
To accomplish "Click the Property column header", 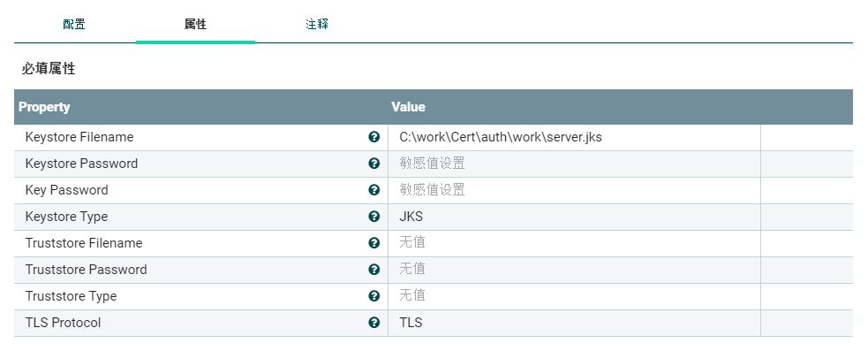I will click(44, 107).
